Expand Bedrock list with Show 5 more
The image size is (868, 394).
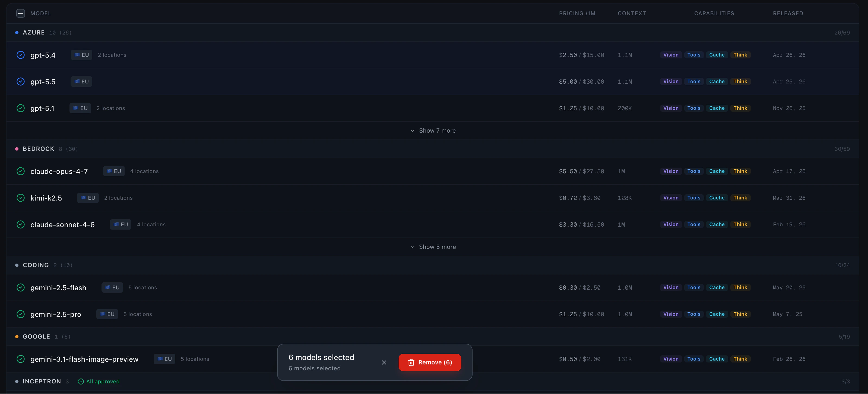433,247
